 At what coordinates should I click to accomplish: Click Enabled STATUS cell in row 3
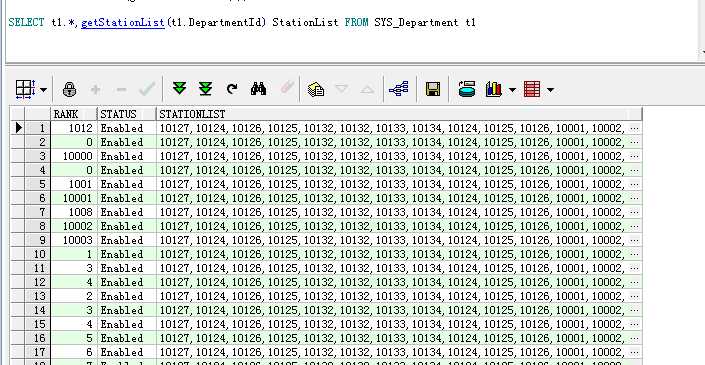click(127, 156)
